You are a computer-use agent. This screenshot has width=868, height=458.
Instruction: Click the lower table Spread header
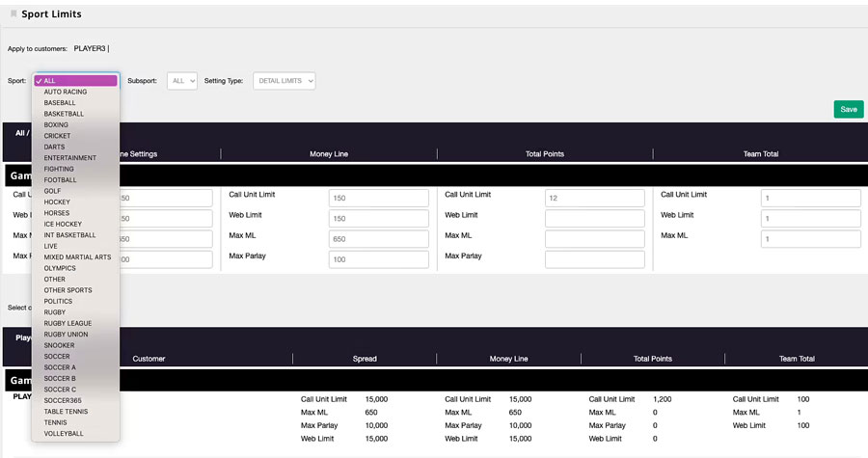pos(365,359)
